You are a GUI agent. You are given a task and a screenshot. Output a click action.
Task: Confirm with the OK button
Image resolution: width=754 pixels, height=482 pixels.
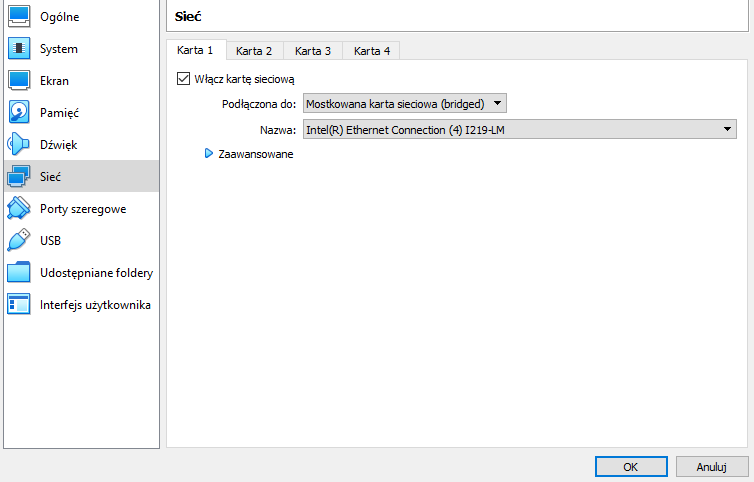click(x=631, y=467)
